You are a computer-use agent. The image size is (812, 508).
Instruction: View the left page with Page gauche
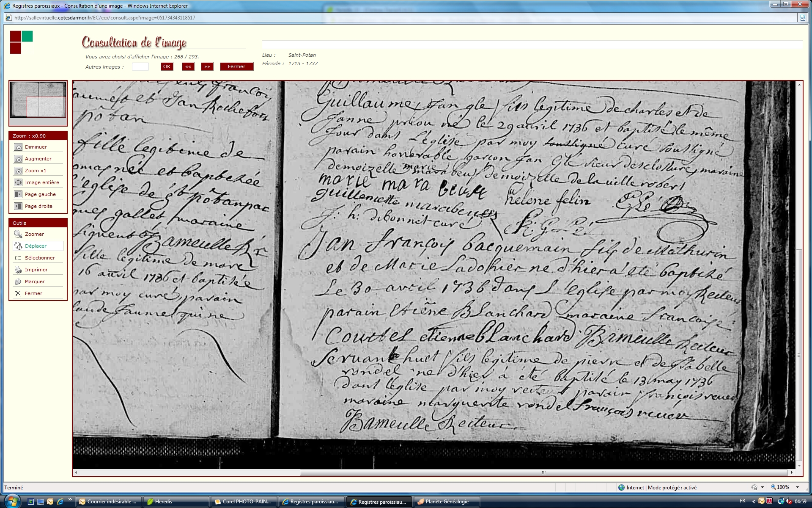click(x=18, y=194)
